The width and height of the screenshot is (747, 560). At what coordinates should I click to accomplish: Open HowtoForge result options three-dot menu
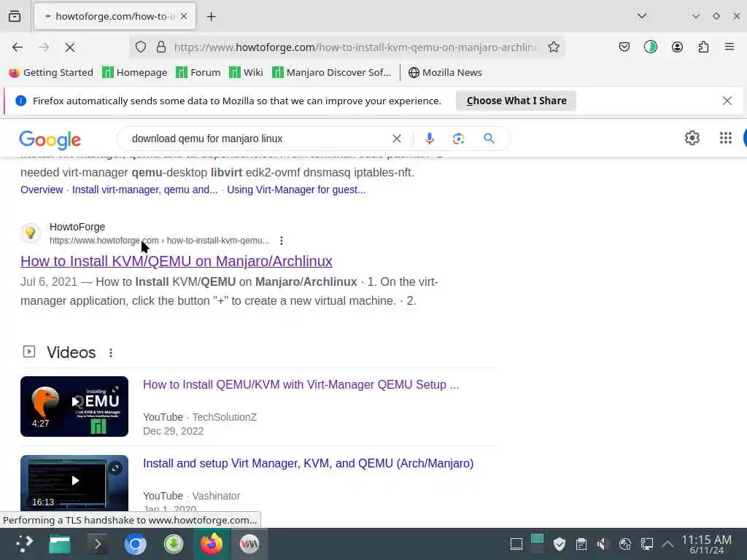click(x=282, y=241)
